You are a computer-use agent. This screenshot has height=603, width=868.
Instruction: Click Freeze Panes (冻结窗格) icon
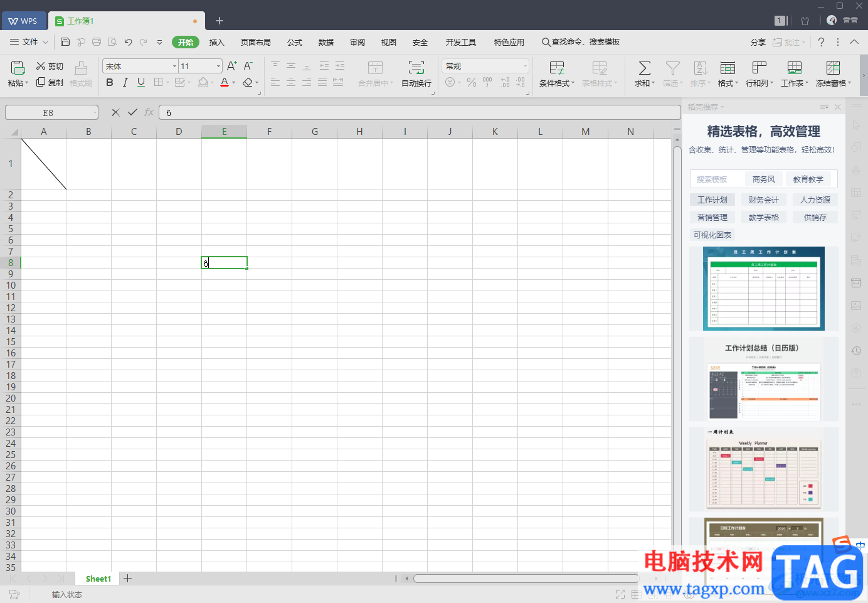833,68
